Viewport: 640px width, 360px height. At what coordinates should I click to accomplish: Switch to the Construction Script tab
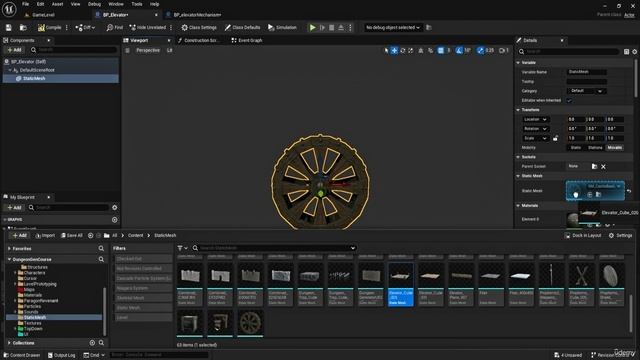coord(199,40)
